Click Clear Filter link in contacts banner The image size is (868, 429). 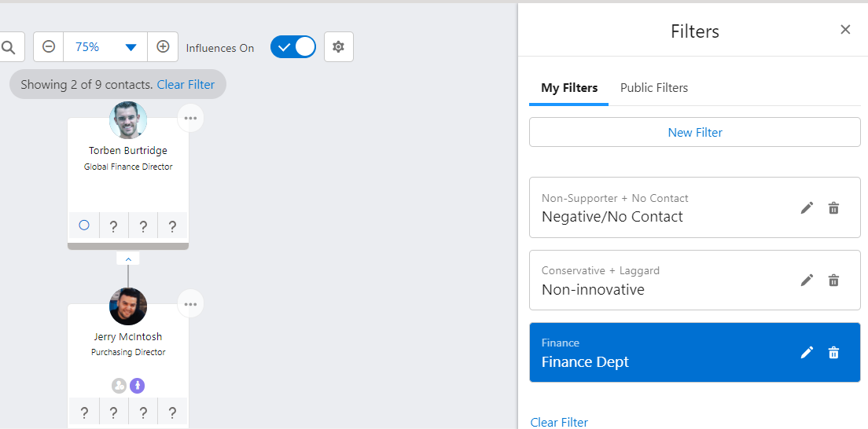[x=186, y=85]
